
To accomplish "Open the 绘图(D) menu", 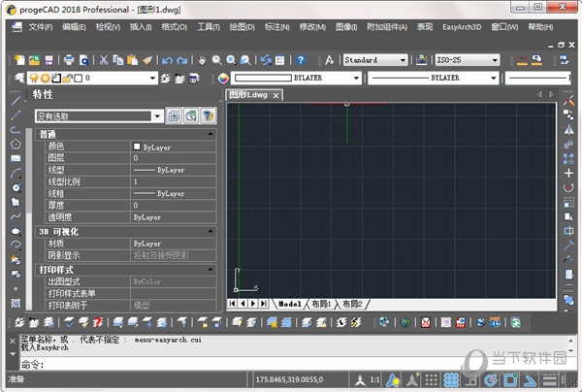I will (x=242, y=27).
